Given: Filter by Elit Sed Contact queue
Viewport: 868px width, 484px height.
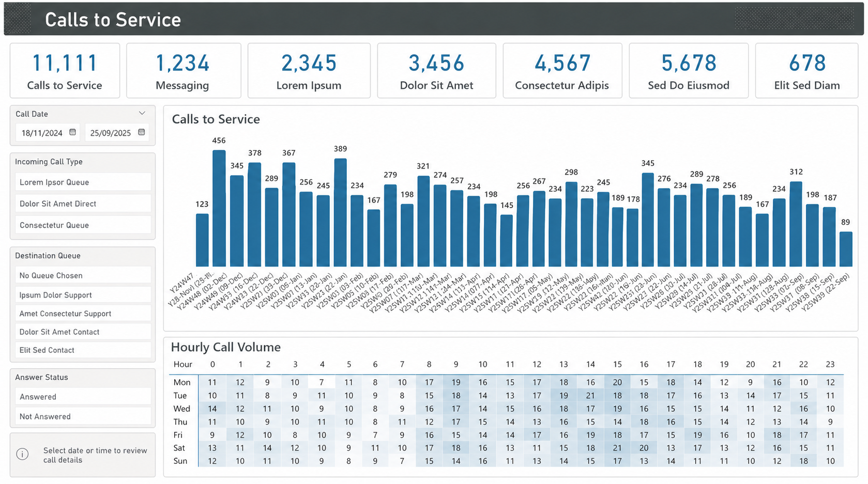Looking at the screenshot, I should [83, 350].
